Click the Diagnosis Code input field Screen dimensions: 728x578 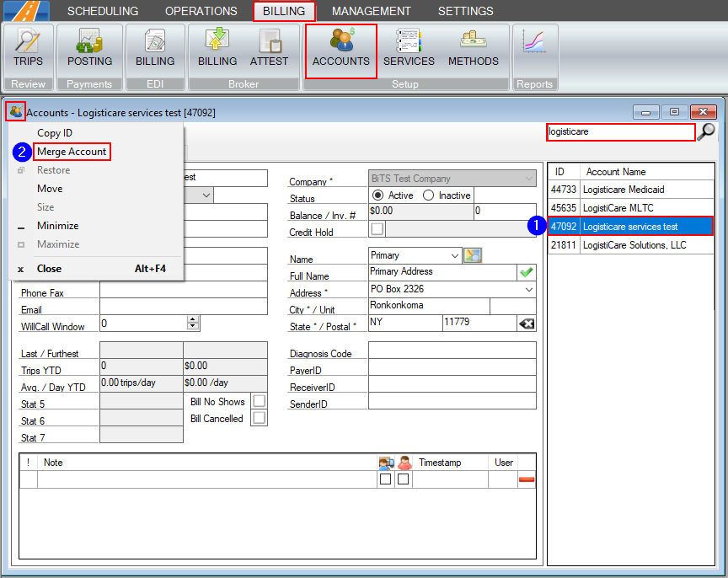(452, 350)
